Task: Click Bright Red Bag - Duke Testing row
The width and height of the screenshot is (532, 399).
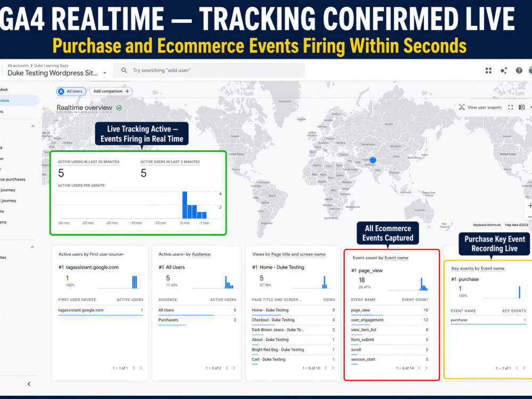Action: [293, 350]
